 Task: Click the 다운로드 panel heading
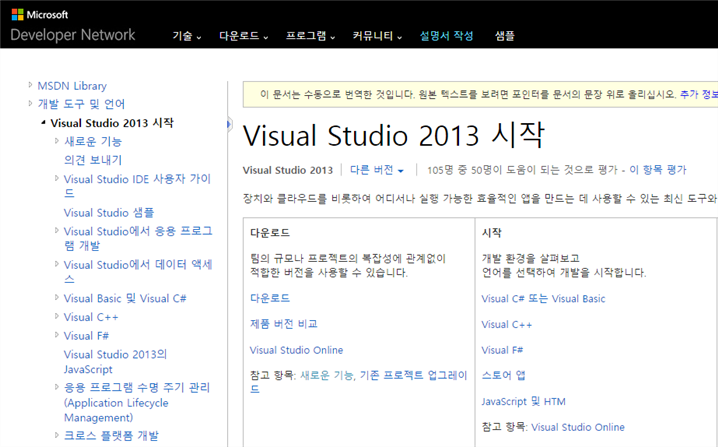click(270, 233)
